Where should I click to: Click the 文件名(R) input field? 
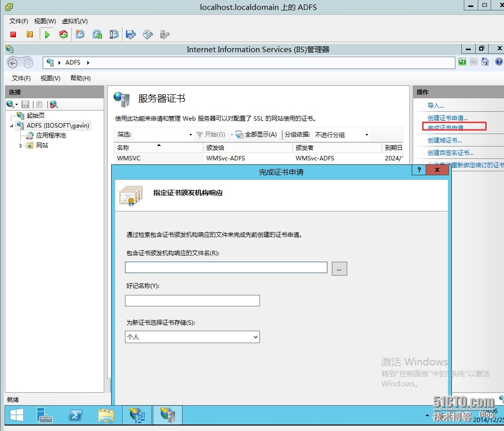226,268
